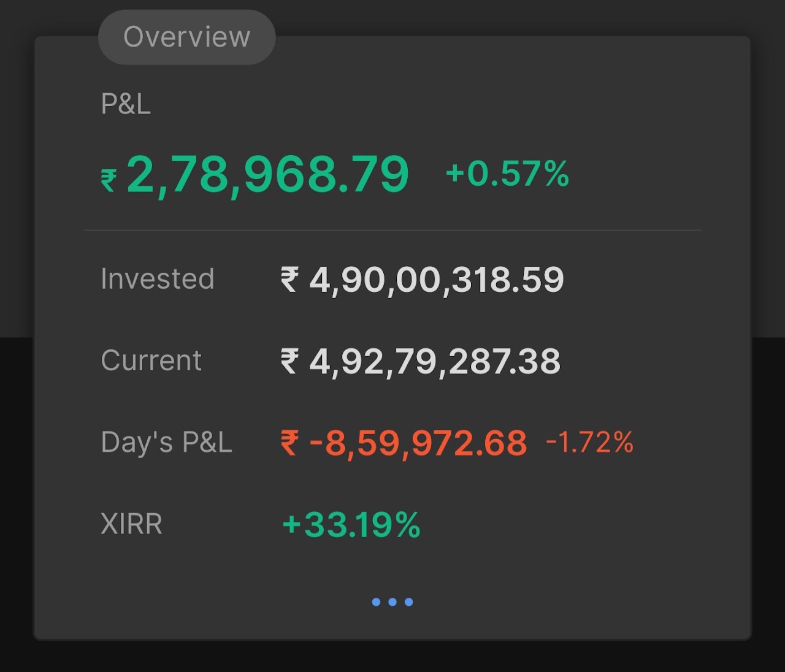Tap the XIRR value +33.19%

click(351, 525)
